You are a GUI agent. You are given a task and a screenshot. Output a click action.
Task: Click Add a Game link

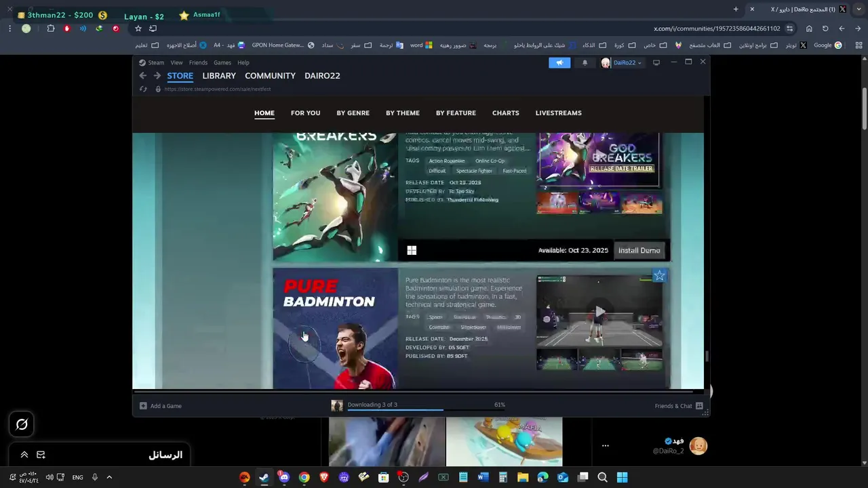coord(165,406)
